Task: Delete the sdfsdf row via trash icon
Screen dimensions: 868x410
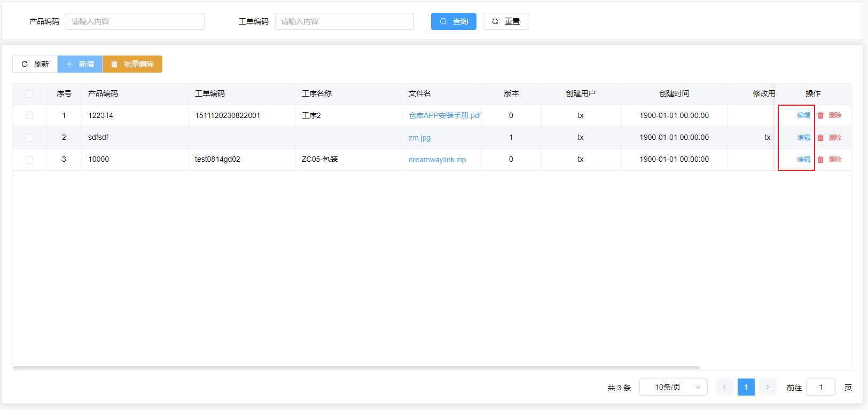Action: pyautogui.click(x=821, y=138)
